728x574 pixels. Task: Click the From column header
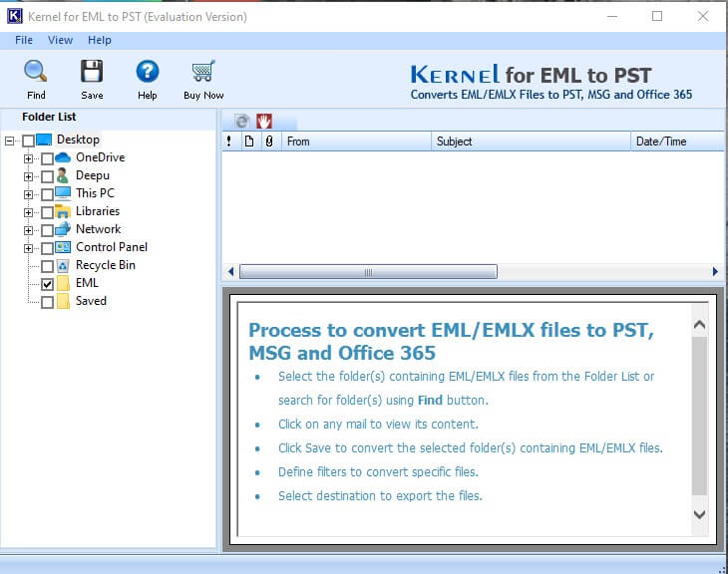point(357,142)
